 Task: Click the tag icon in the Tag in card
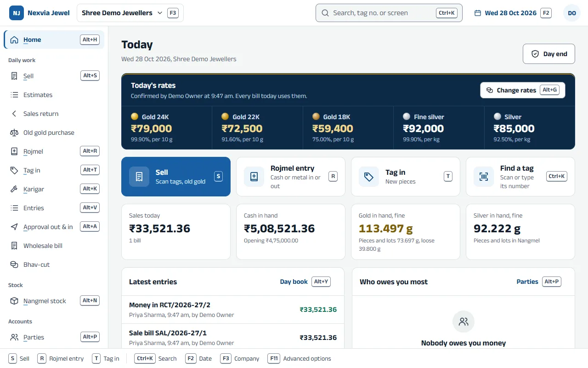click(x=369, y=177)
